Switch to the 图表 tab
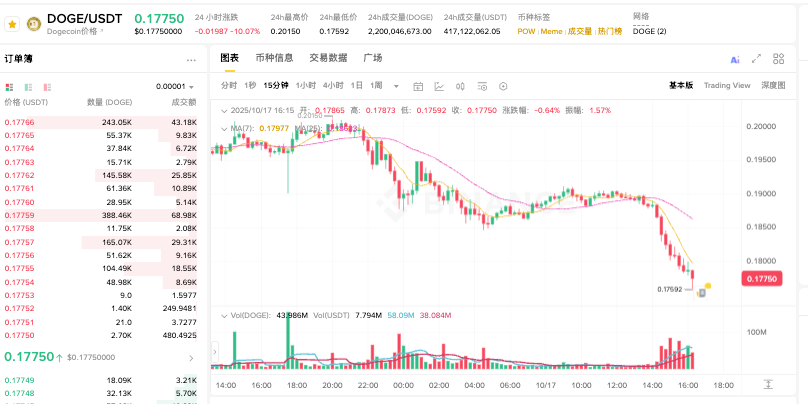 click(x=229, y=58)
